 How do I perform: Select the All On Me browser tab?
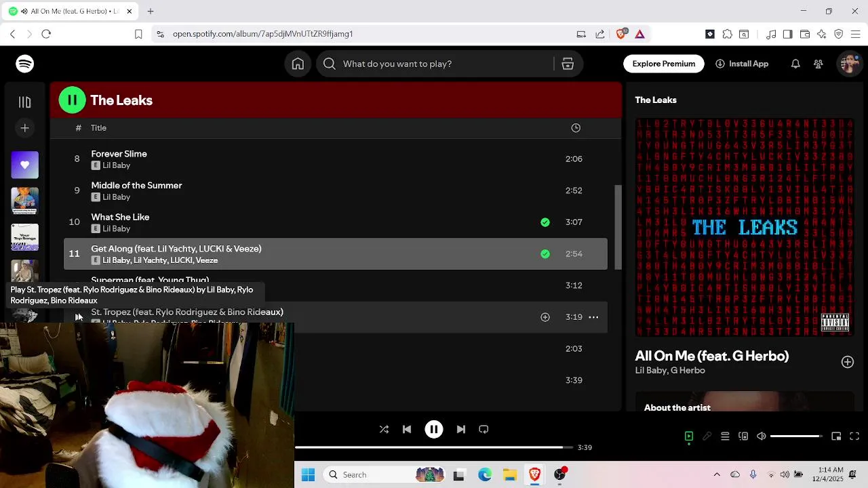71,12
